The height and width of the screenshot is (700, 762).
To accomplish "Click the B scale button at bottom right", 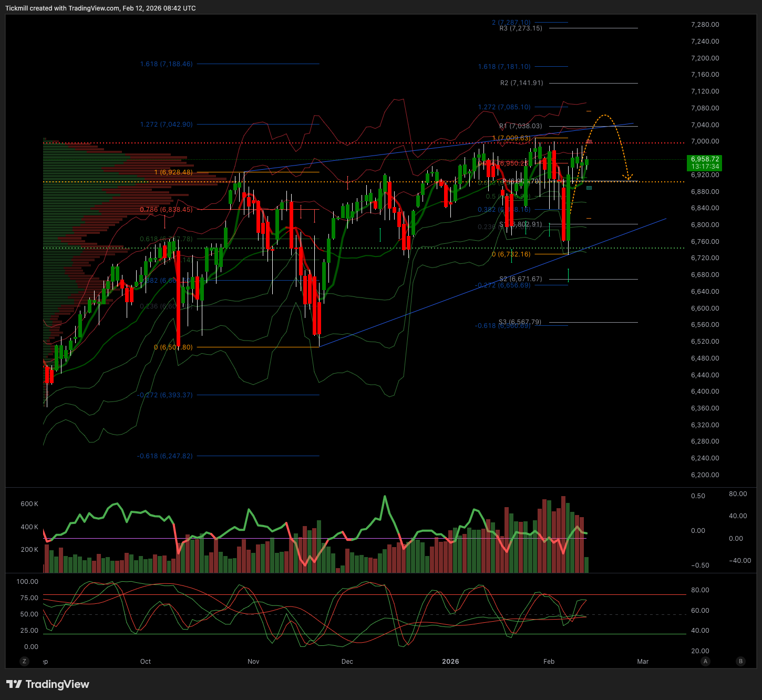I will (x=740, y=661).
